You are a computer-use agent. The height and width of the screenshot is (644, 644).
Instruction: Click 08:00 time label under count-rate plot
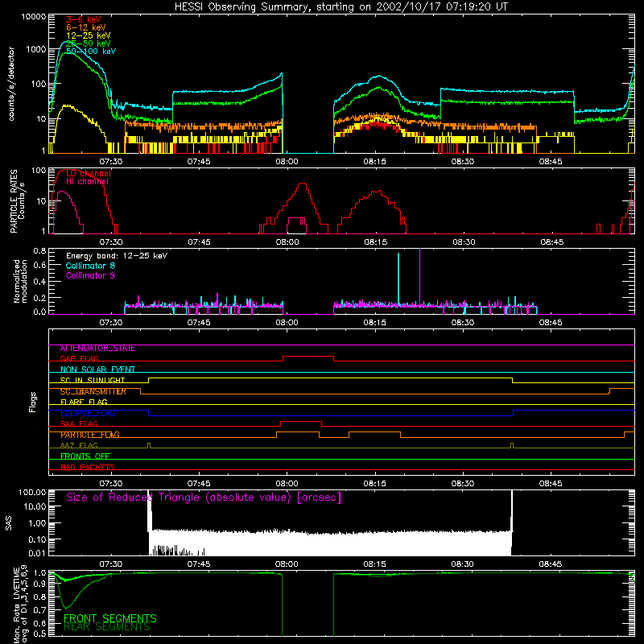[x=287, y=162]
